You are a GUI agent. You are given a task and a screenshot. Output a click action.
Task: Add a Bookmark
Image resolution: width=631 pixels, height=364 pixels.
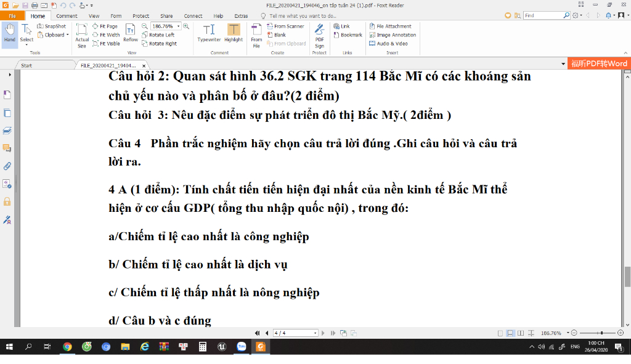tap(348, 35)
